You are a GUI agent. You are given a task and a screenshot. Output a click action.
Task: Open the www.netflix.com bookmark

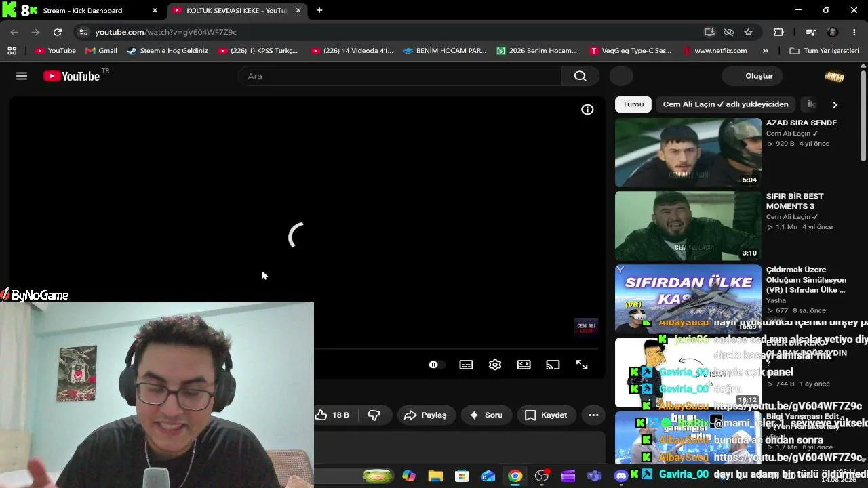pos(715,50)
